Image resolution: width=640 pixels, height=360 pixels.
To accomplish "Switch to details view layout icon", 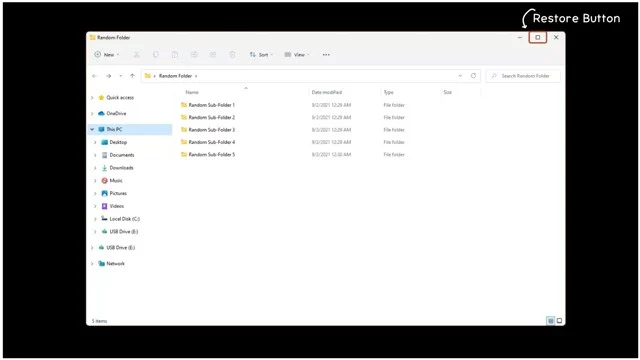I will pos(551,321).
